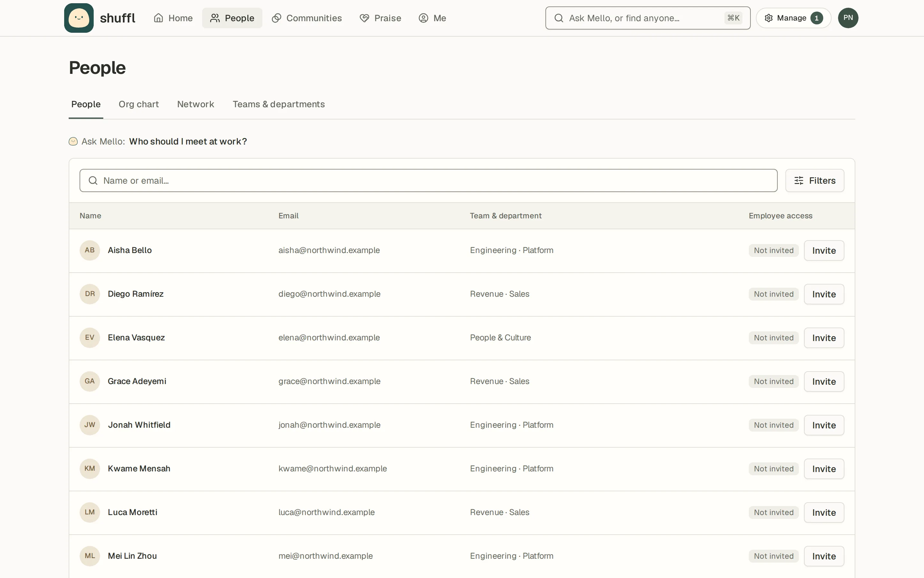Viewport: 924px width, 578px height.
Task: Invite Diego Ramírez
Action: [824, 294]
